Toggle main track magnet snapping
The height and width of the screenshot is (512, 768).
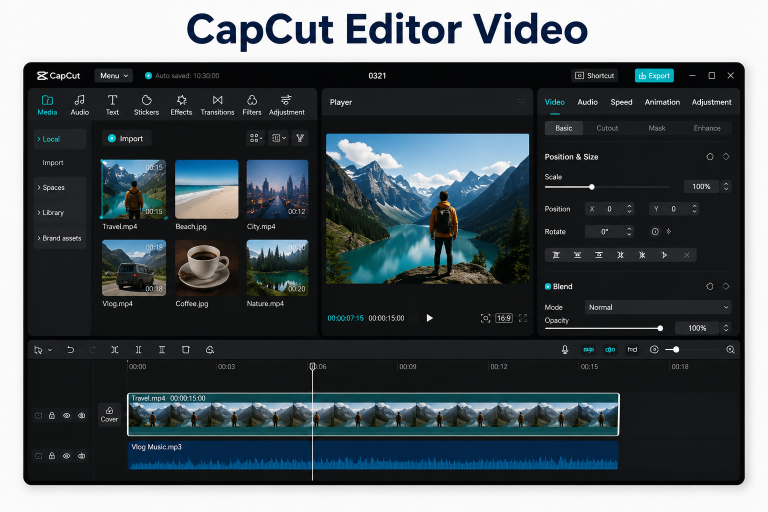588,349
